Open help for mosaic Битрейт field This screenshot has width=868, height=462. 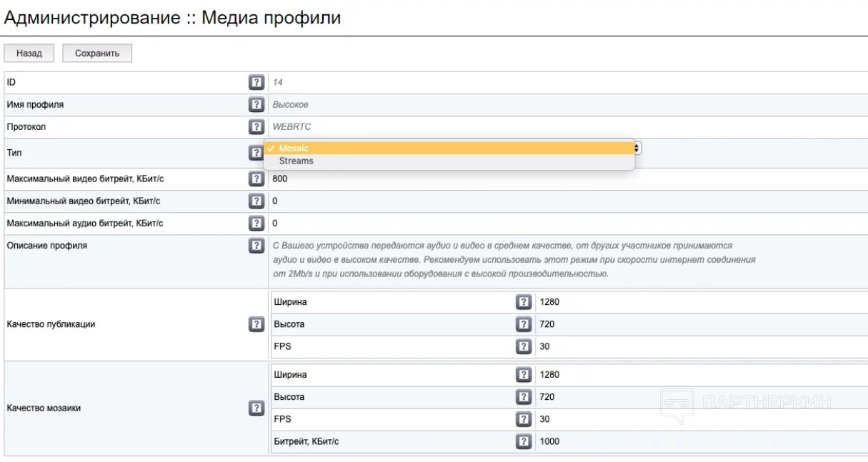(524, 441)
